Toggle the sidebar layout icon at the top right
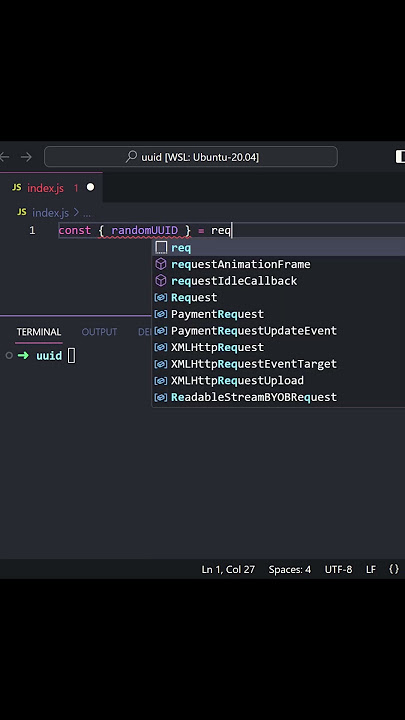This screenshot has height=720, width=405. [x=400, y=157]
